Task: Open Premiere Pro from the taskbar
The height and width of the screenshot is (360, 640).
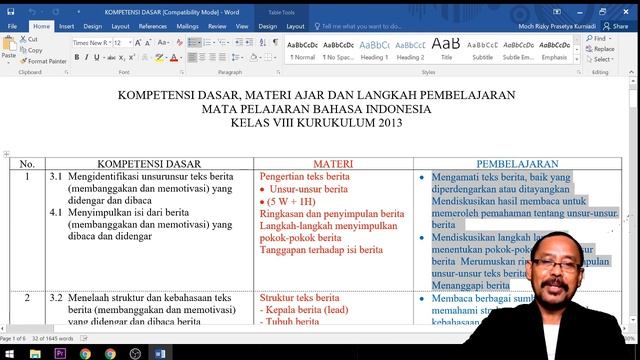Action: pyautogui.click(x=60, y=353)
